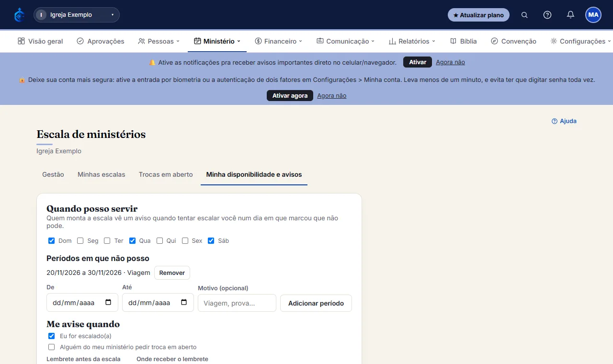The height and width of the screenshot is (364, 613).
Task: Switch to the Minhas escalas tab
Action: point(102,174)
